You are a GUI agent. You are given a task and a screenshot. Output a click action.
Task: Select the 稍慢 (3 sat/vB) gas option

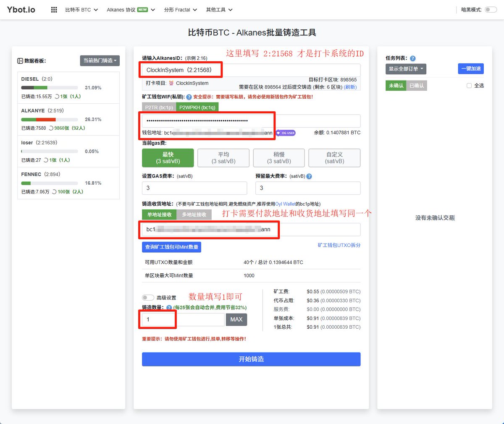coord(279,158)
